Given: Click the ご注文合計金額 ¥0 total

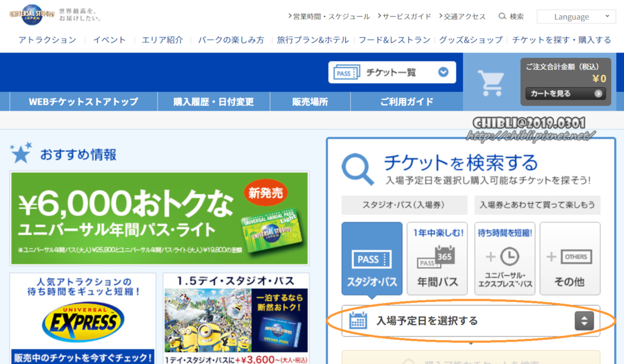Looking at the screenshot, I should tap(565, 72).
